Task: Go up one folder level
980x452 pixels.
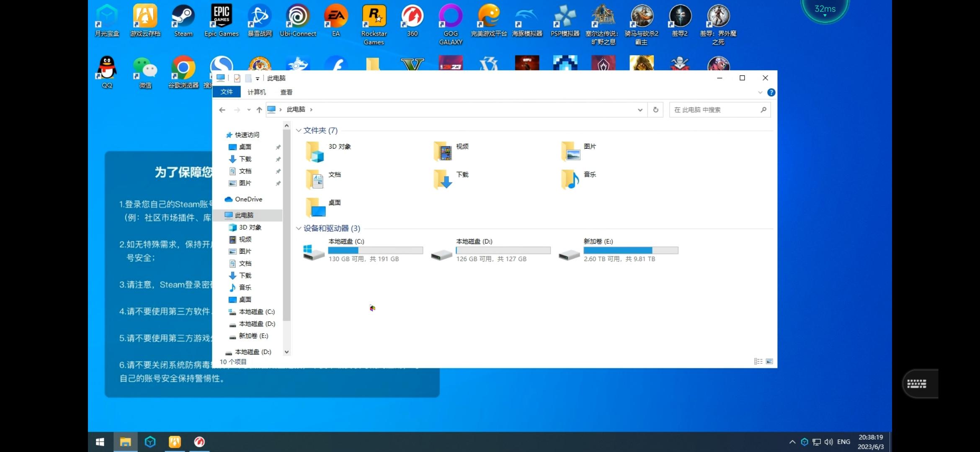Action: 259,110
